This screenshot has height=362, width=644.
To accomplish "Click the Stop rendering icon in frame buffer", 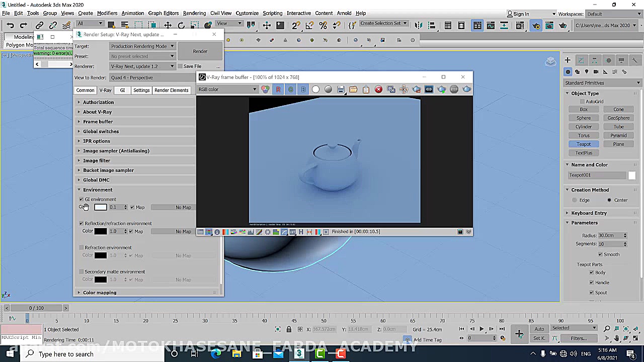I will coord(454,89).
